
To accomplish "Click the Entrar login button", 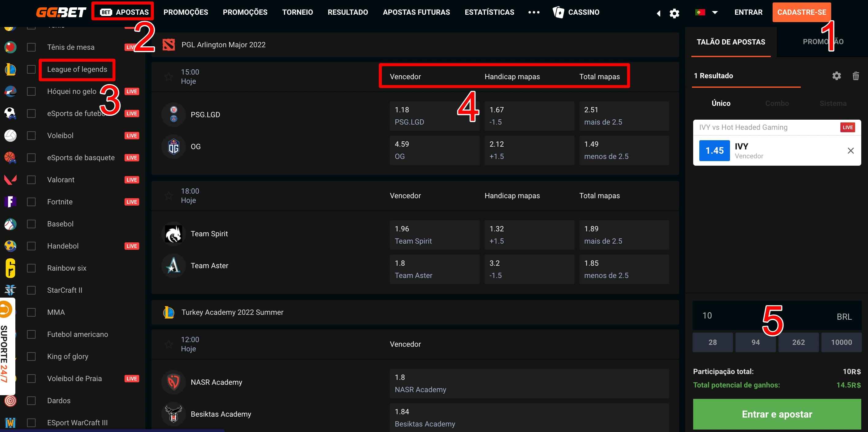I will pyautogui.click(x=748, y=12).
